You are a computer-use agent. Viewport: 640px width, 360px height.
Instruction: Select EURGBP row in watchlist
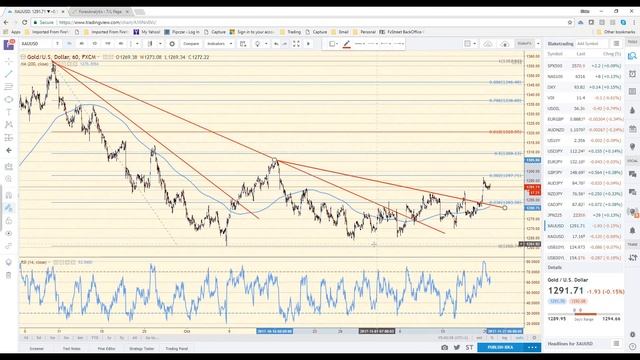point(584,119)
